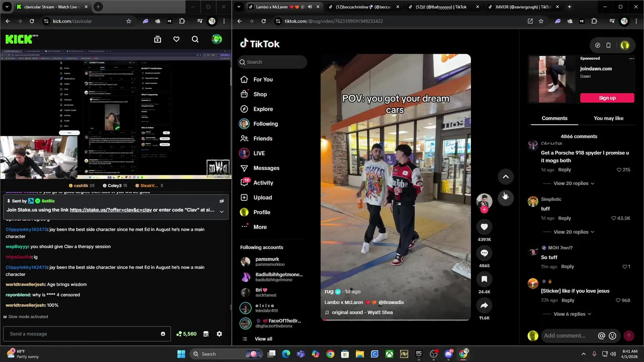Like the TikTok video with the heart icon
Viewport: 644px width, 362px height.
coord(484,227)
